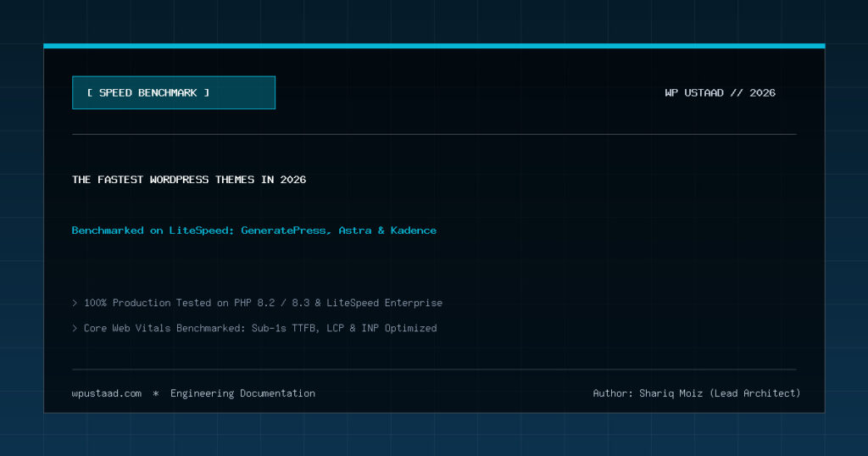Click the 'Core Web Vitals Benchmarked' line

(x=254, y=328)
